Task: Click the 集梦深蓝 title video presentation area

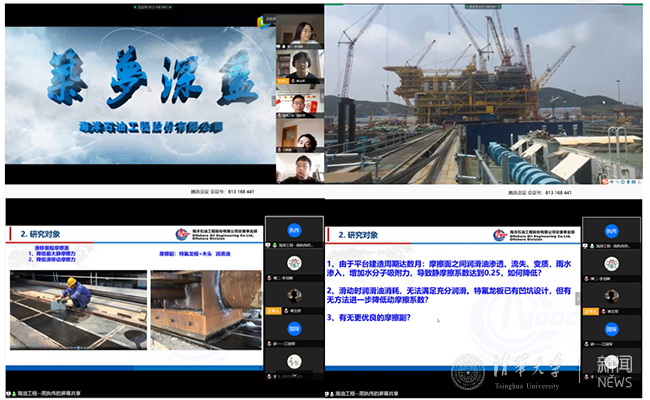Action: coord(133,97)
